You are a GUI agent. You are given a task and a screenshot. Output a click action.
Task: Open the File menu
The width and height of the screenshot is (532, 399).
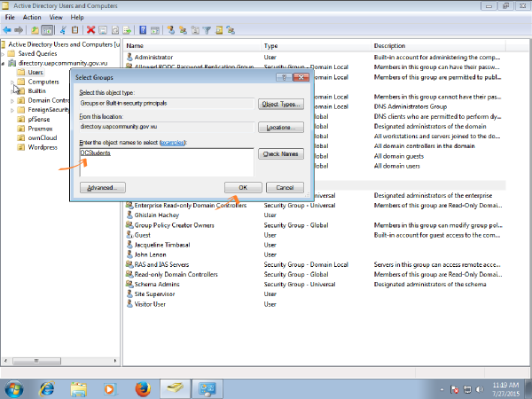10,18
